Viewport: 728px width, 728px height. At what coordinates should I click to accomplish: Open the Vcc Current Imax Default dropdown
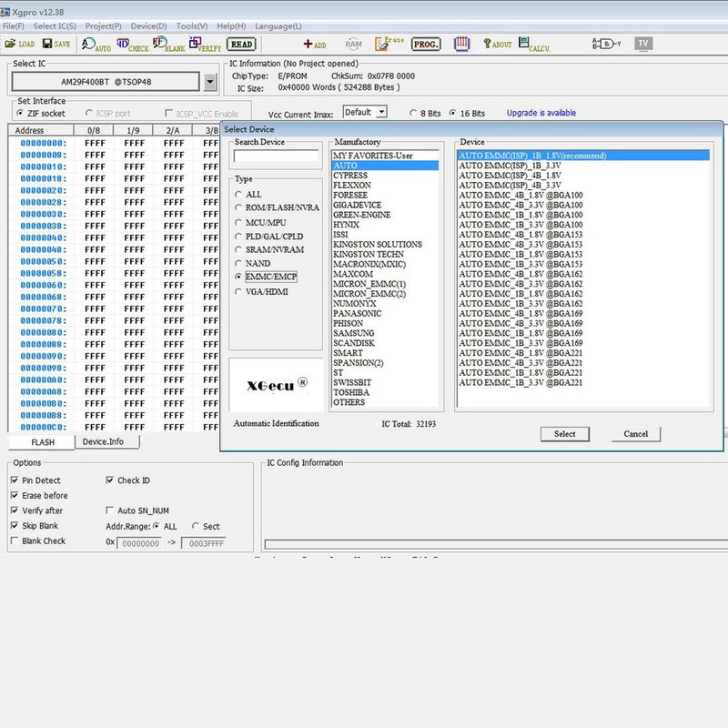point(381,112)
